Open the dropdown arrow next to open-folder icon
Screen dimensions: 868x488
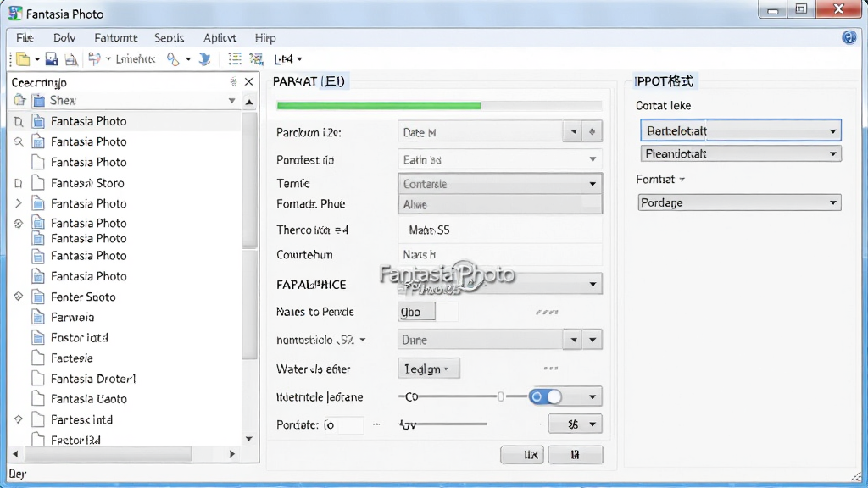37,58
